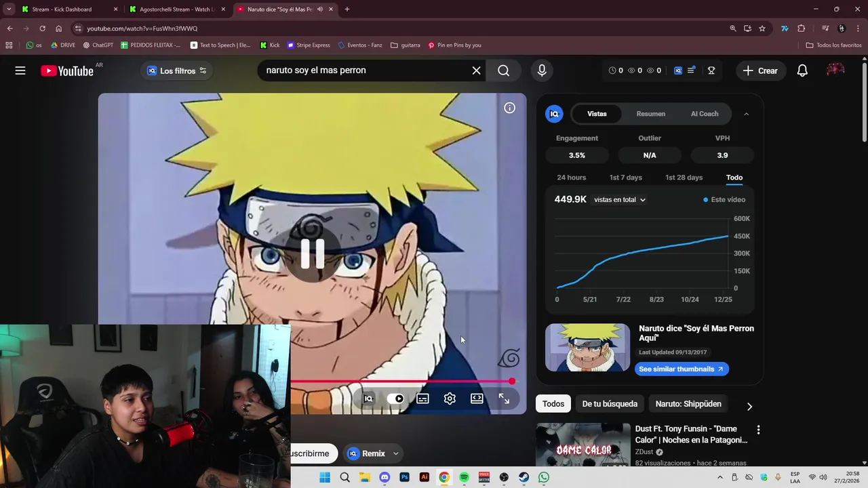Viewport: 868px width, 488px height.
Task: Open the guitarra bookmarks folder
Action: pyautogui.click(x=405, y=45)
